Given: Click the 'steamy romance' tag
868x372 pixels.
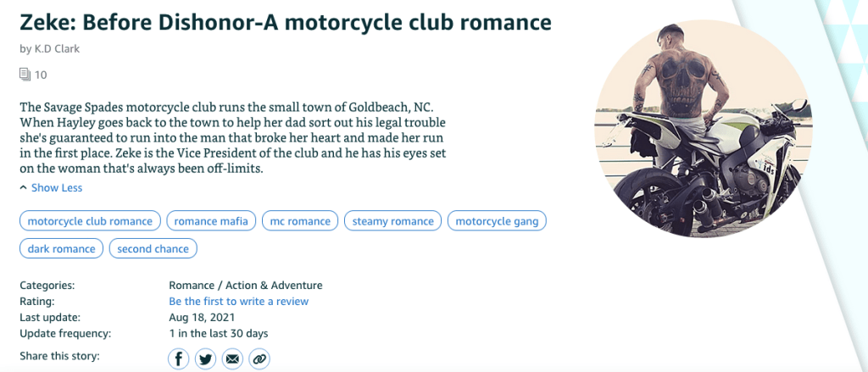Looking at the screenshot, I should click(392, 221).
